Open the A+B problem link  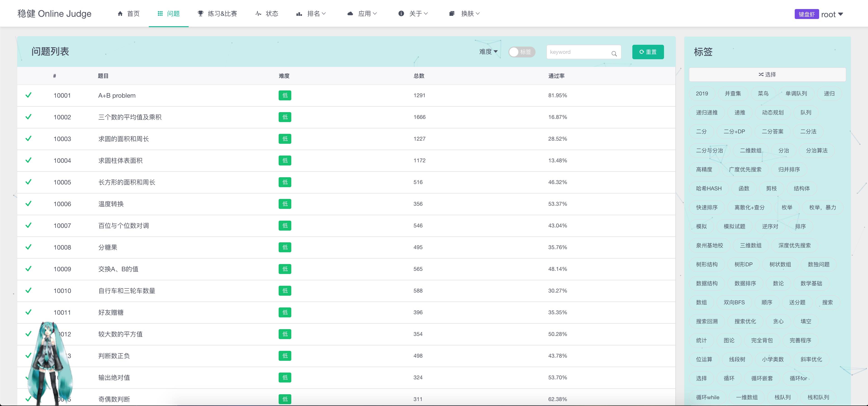pyautogui.click(x=117, y=95)
